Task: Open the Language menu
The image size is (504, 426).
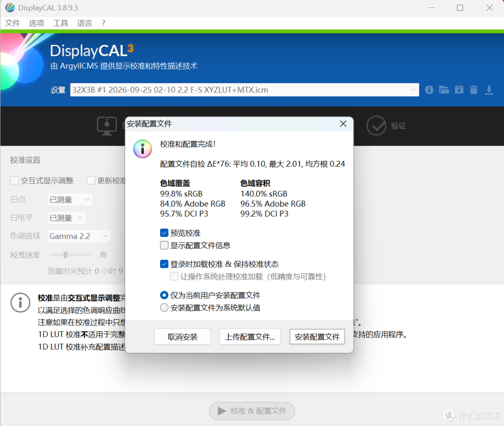Action: (x=84, y=23)
